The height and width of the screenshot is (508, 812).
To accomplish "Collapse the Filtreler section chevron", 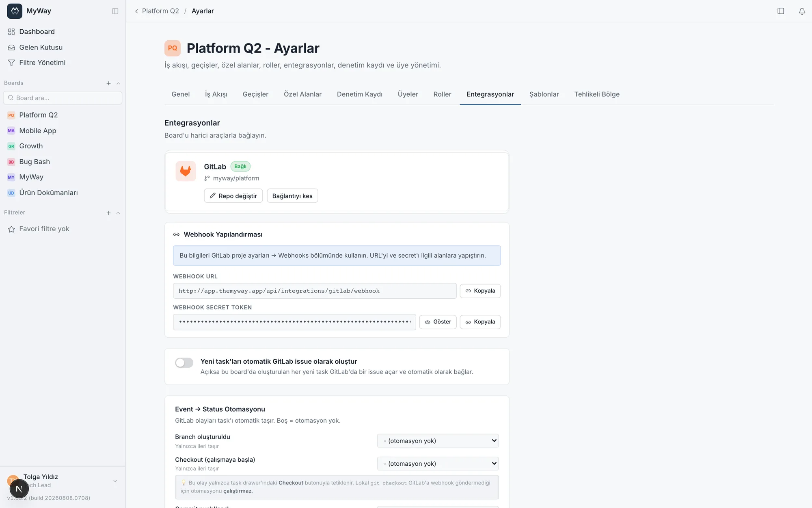I will [118, 213].
